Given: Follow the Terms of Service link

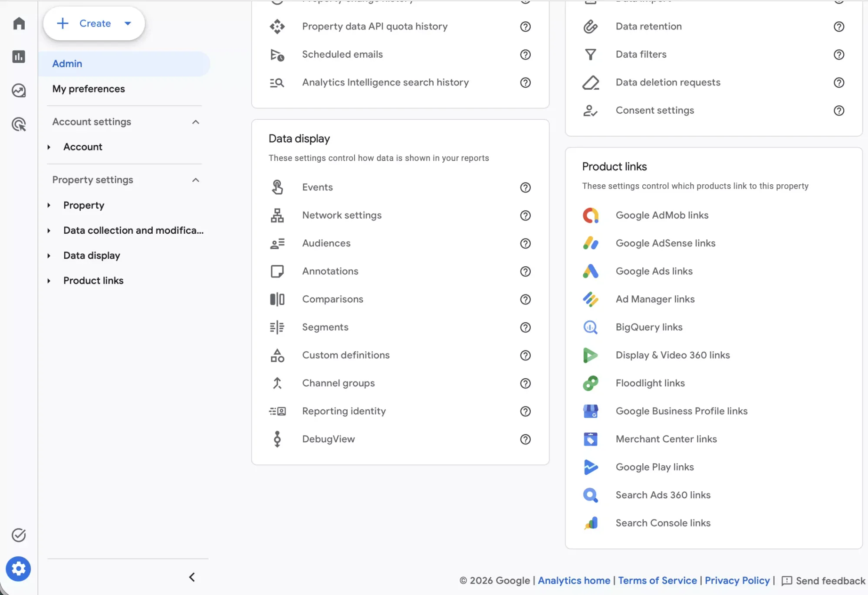Looking at the screenshot, I should pos(657,581).
